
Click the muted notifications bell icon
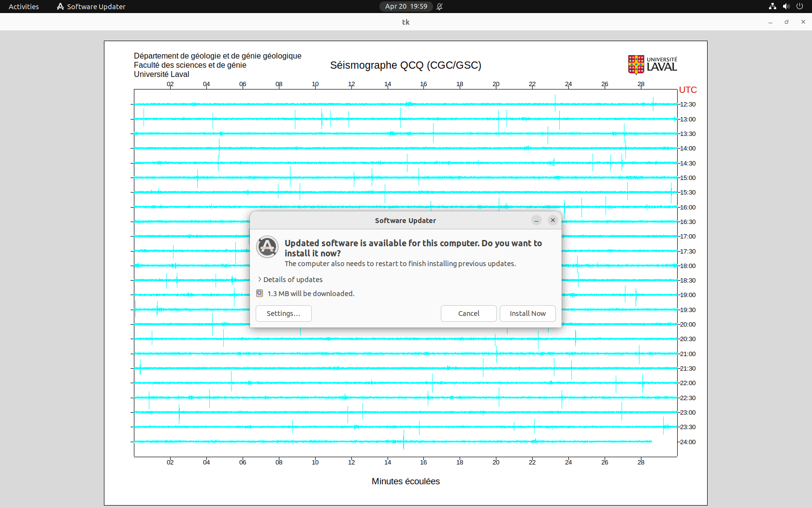click(x=439, y=6)
